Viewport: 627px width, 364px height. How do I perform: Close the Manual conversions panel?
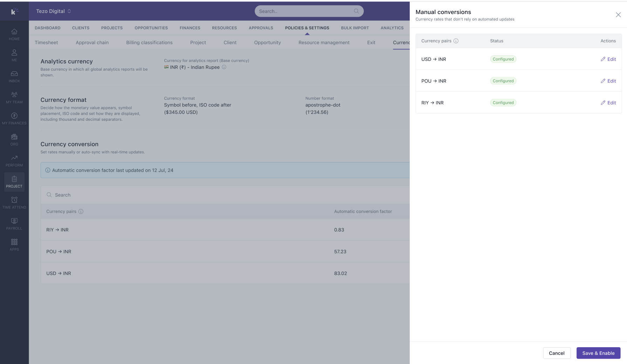click(618, 15)
